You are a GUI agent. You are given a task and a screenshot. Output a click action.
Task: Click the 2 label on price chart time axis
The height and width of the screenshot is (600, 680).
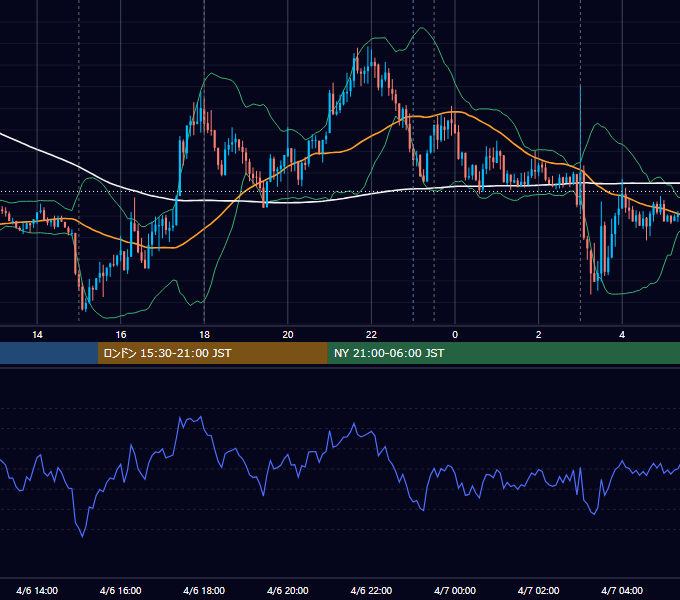[539, 335]
